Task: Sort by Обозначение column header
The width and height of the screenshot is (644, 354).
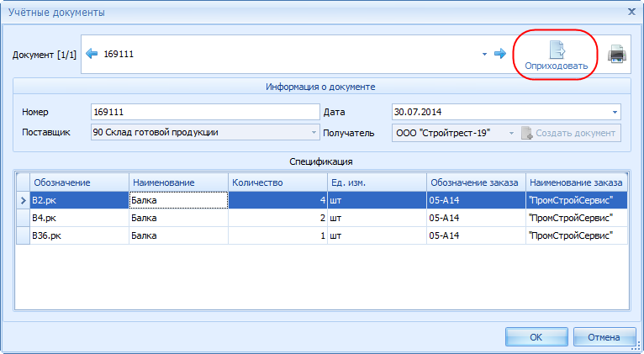Action: [79, 182]
